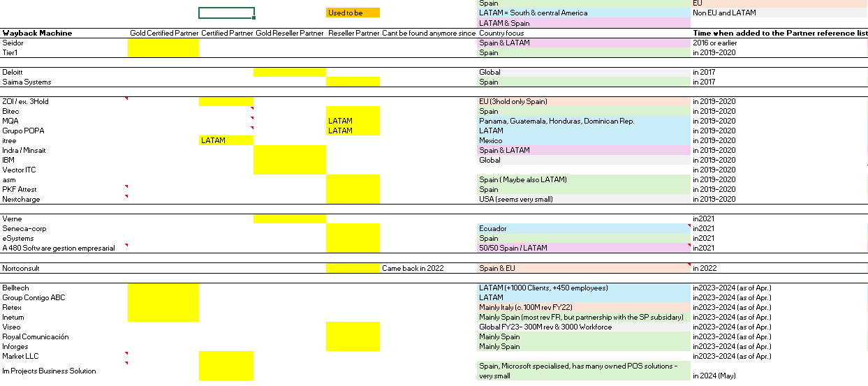Click 'A 480 Software gestion empresarial' cell
The image size is (868, 386).
tap(64, 248)
